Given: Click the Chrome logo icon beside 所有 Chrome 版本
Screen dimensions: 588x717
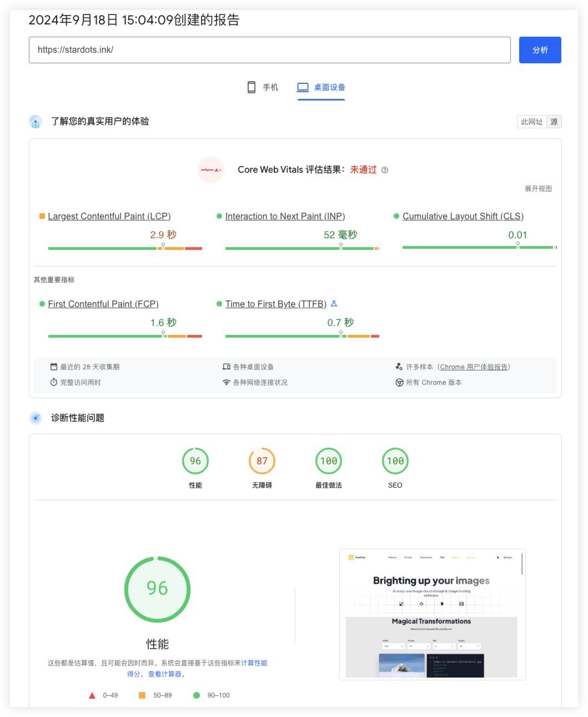Looking at the screenshot, I should [399, 382].
